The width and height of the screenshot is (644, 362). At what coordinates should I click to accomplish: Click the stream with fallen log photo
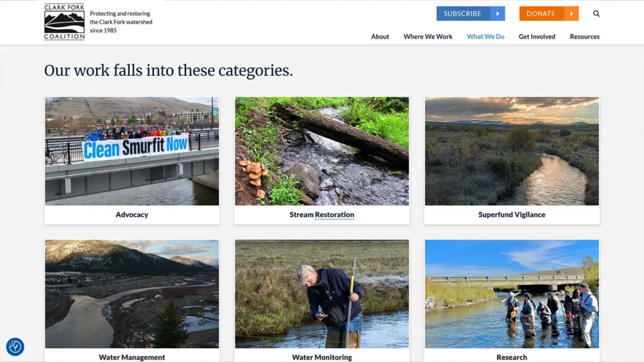point(322,151)
